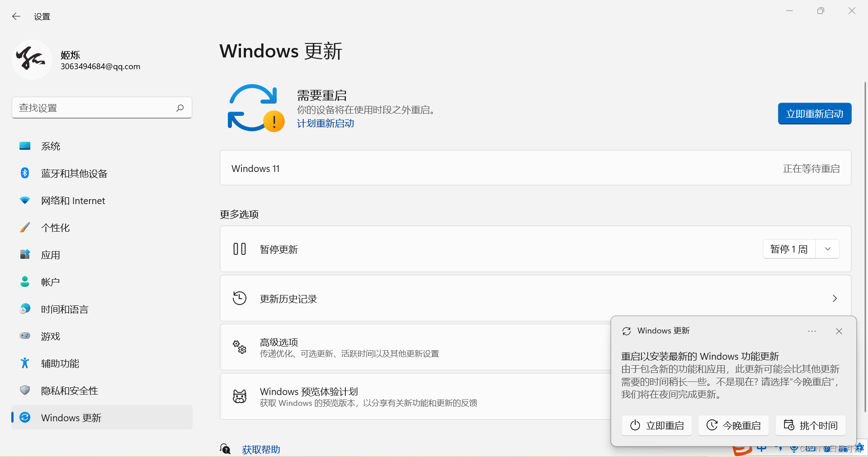This screenshot has height=457, width=868.
Task: Open Windows 预览体验计划
Action: 415,396
